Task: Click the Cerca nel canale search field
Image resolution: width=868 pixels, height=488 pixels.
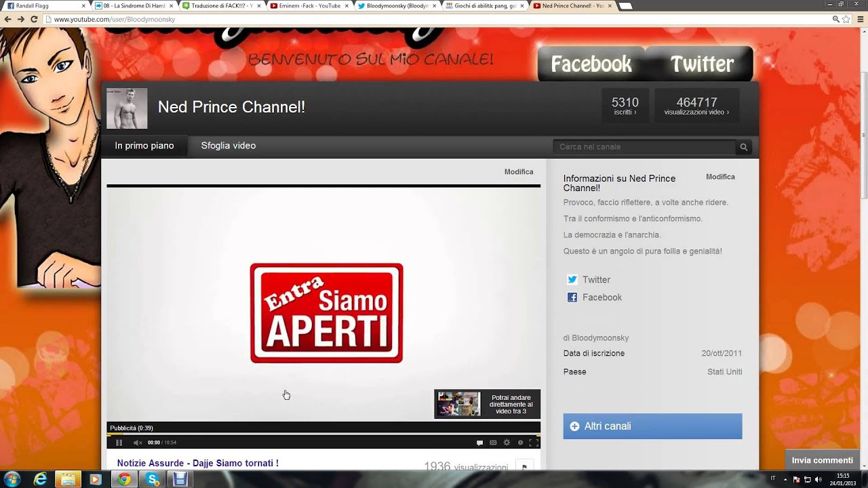Action: tap(644, 147)
